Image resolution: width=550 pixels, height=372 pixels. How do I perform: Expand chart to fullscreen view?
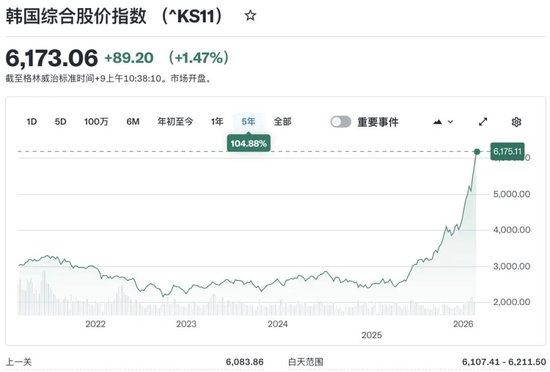tap(483, 122)
